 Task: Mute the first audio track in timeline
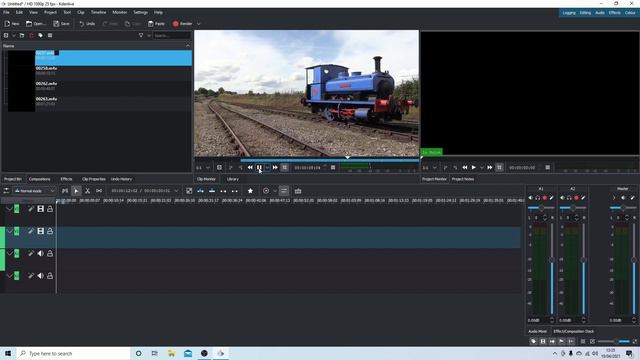tap(40, 253)
